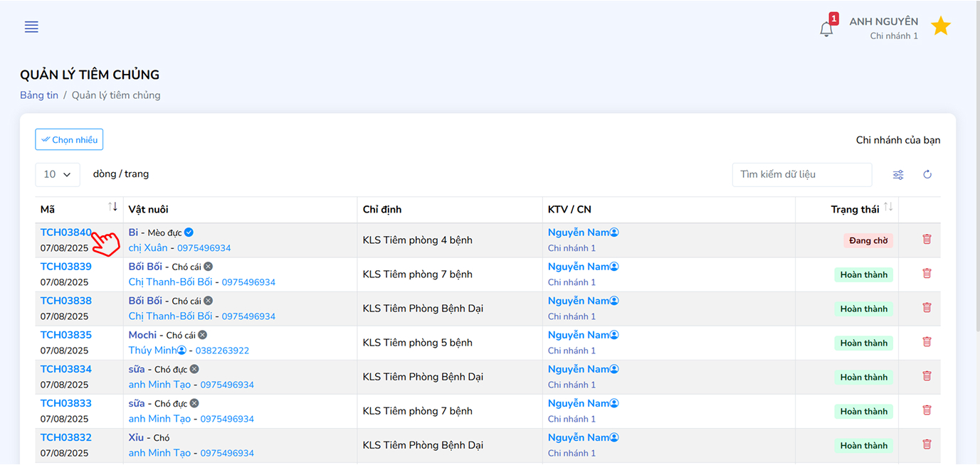Open the rows per page dropdown
Viewport: 980px width, 465px height.
(58, 174)
